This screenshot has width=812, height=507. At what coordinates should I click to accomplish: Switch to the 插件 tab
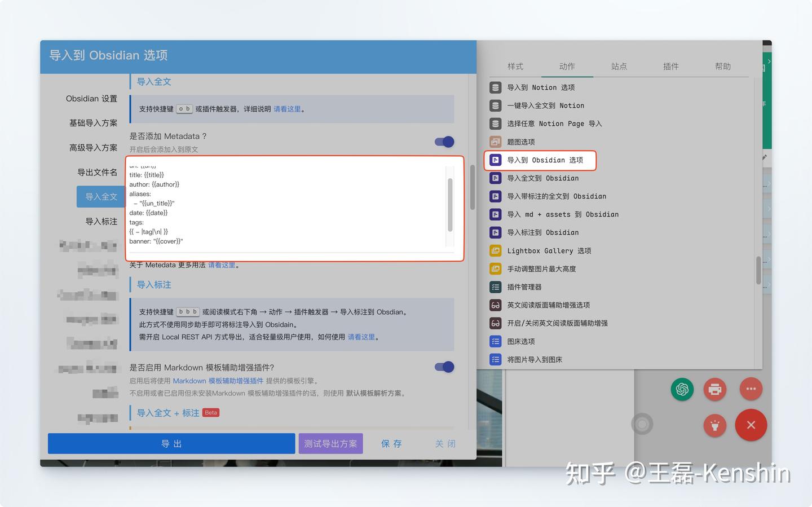[671, 67]
